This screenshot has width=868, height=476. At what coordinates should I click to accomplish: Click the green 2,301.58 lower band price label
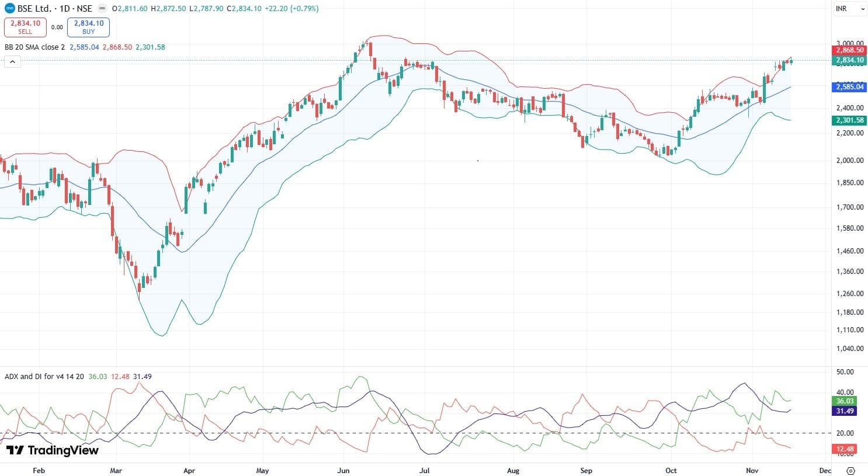(849, 120)
